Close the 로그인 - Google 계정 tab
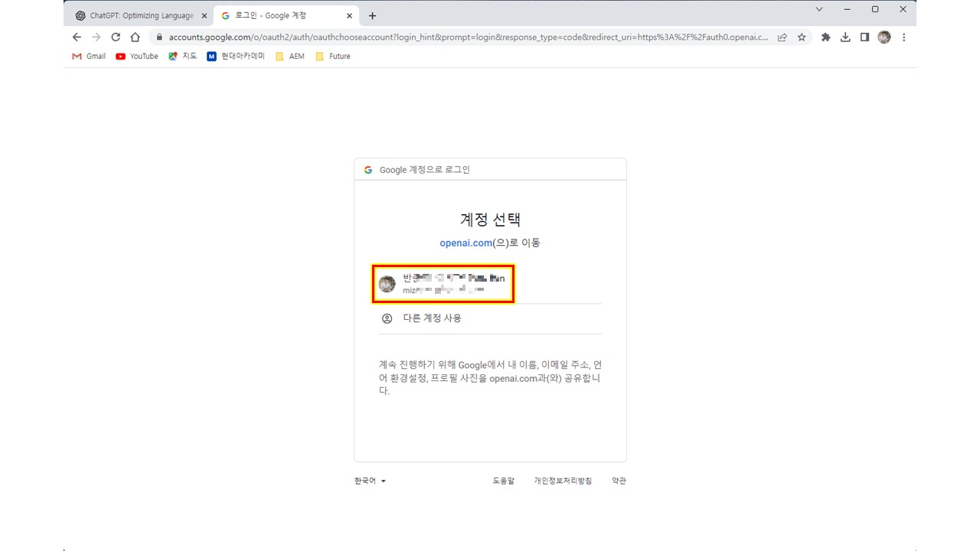Image resolution: width=980 pixels, height=551 pixels. point(350,15)
